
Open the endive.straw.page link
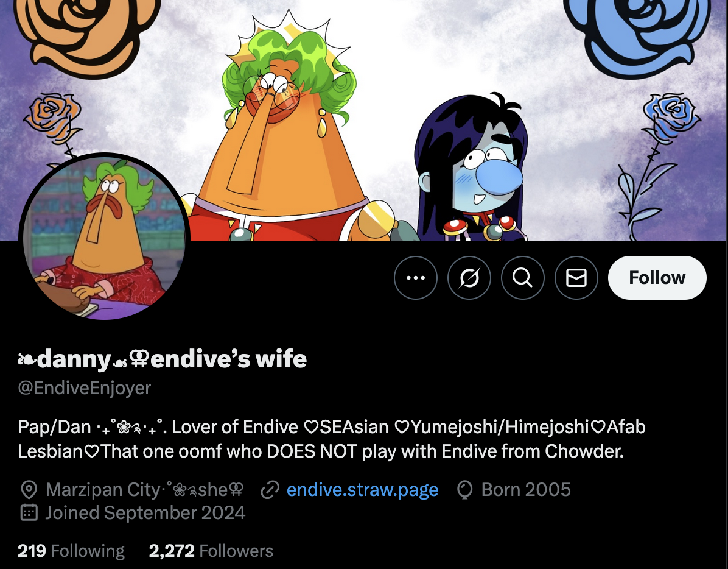click(363, 490)
